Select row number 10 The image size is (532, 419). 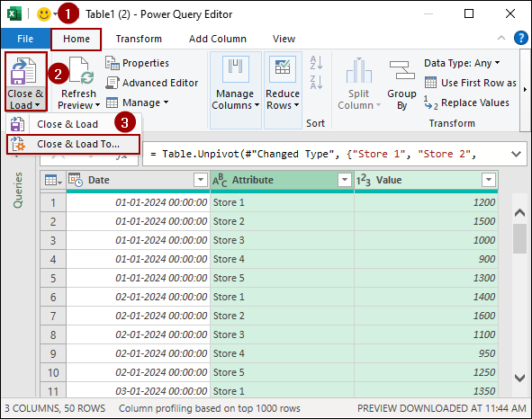[53, 372]
